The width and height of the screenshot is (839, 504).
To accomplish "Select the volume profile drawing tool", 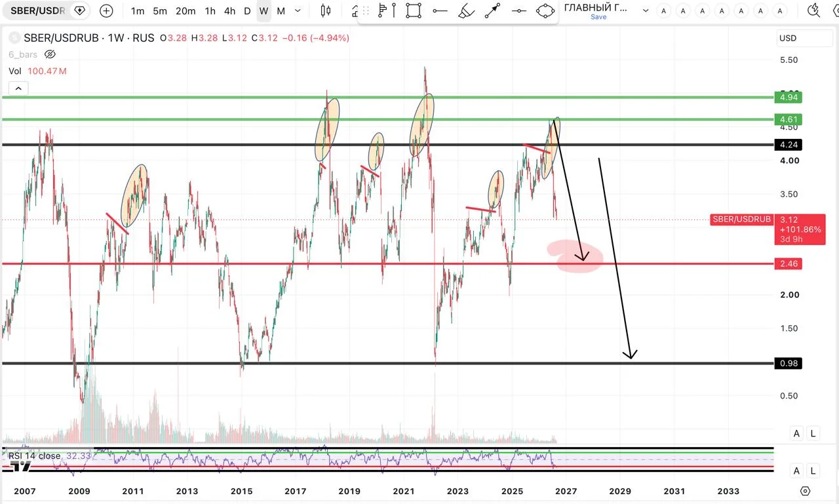I will [383, 10].
